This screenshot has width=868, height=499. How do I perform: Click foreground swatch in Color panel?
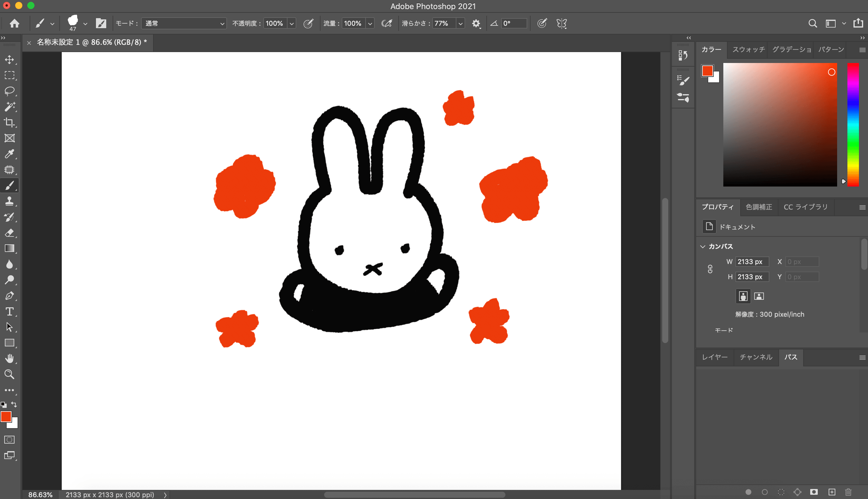pos(707,71)
